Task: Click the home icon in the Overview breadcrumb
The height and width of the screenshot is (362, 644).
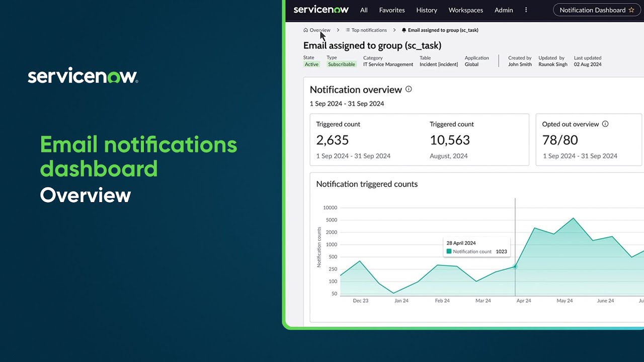Action: click(x=305, y=30)
